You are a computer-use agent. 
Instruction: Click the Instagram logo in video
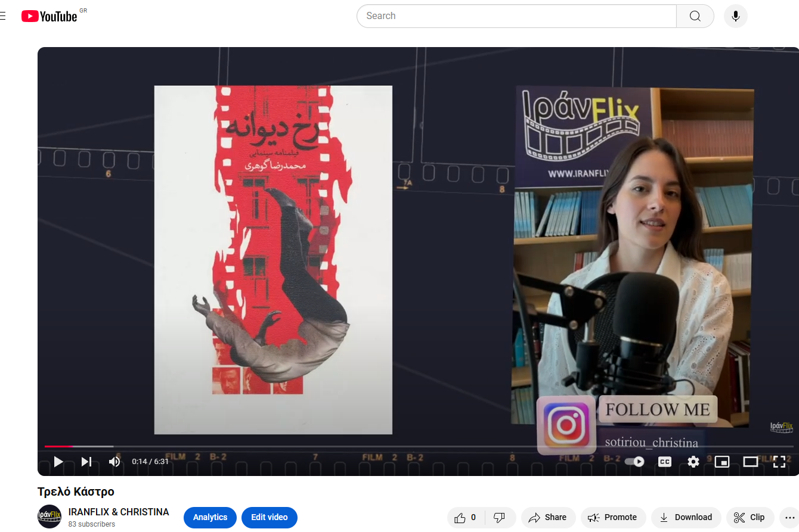(566, 425)
